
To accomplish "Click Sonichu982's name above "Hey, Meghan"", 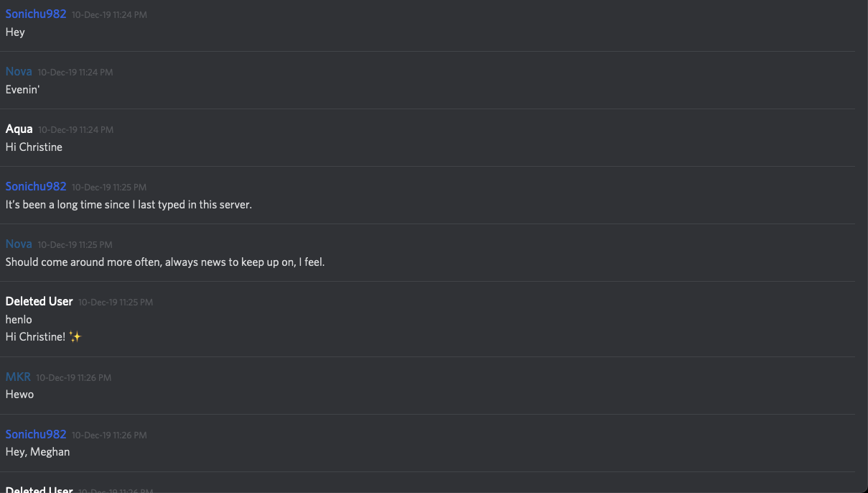I will click(36, 435).
